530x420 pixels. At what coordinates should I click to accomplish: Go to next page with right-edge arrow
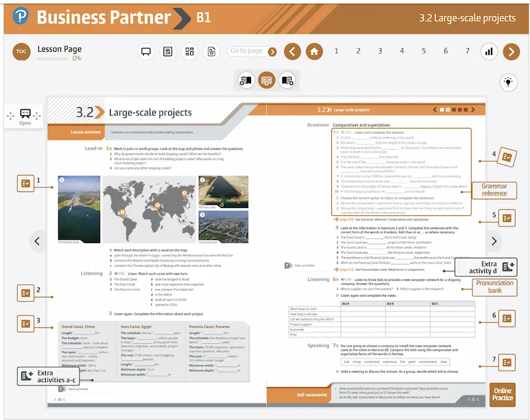[x=494, y=241]
